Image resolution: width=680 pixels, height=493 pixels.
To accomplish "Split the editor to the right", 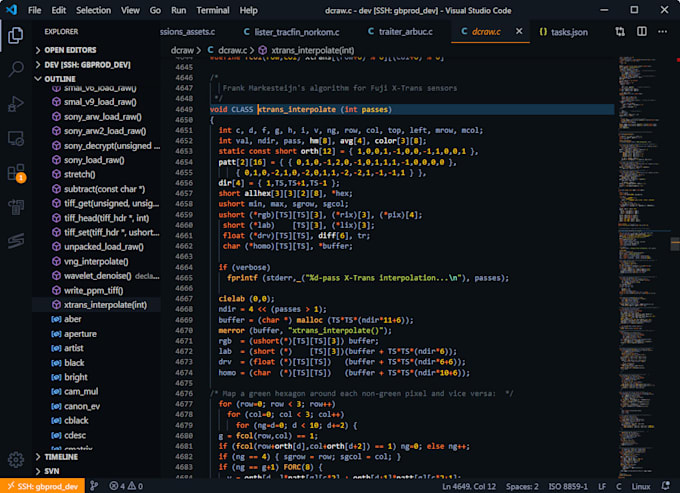I will (642, 32).
